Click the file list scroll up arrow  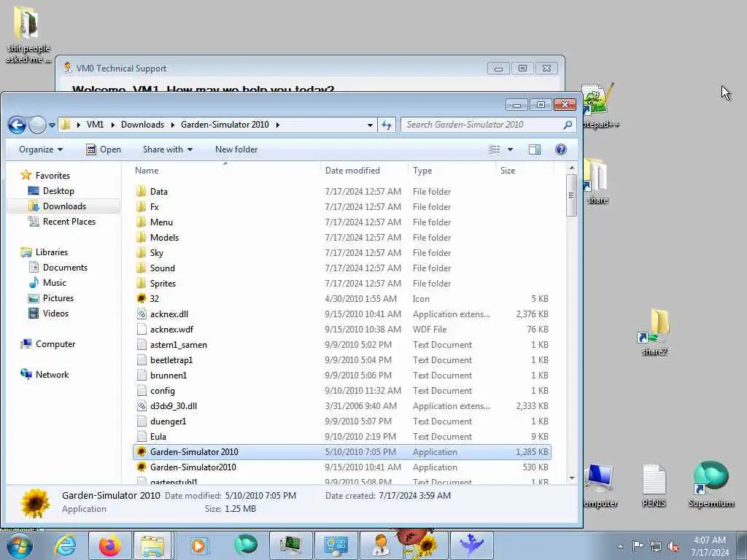(x=572, y=168)
